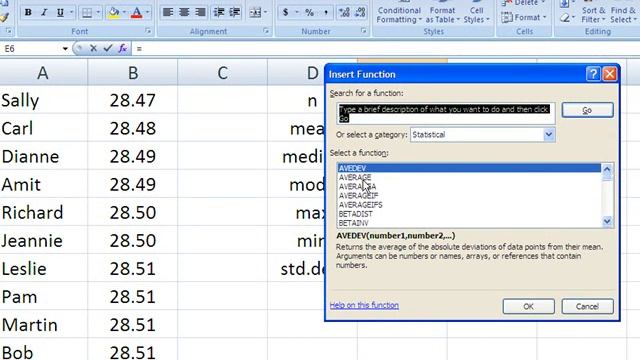Screen dimensions: 640x360
Task: Open the Underline style dropdown arrow
Action: (x=71, y=13)
